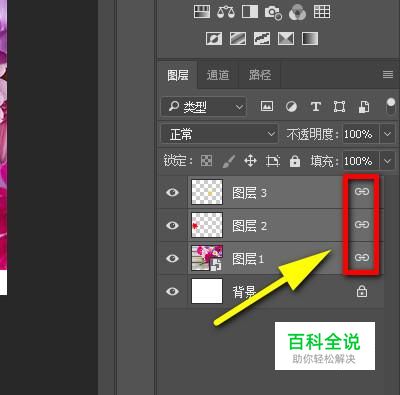Open the Layers panel menu
Viewport: 400px width, 395px height.
(388, 74)
